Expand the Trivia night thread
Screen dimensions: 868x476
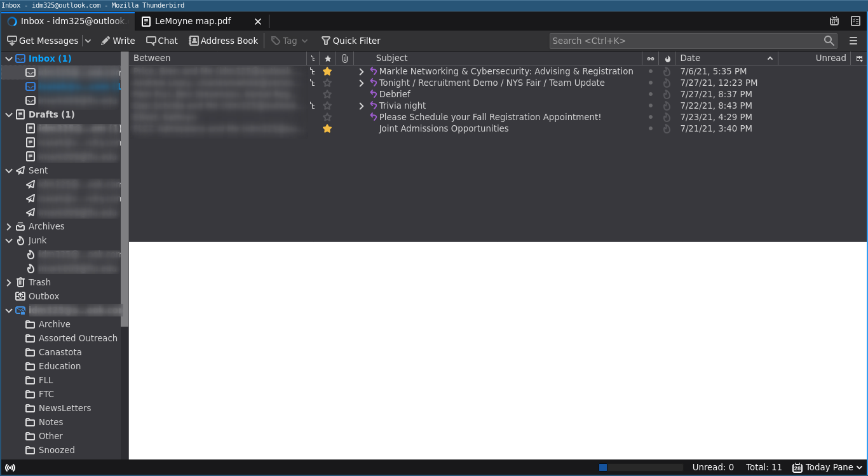362,105
